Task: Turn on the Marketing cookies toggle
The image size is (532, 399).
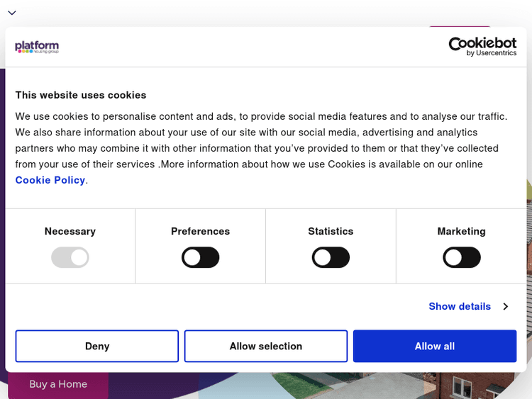Action: pyautogui.click(x=461, y=257)
